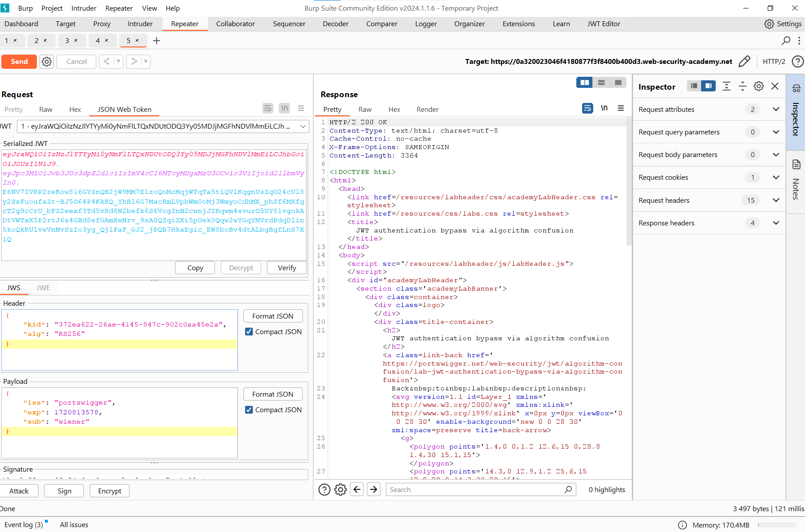Open response search help icon

coord(325,489)
